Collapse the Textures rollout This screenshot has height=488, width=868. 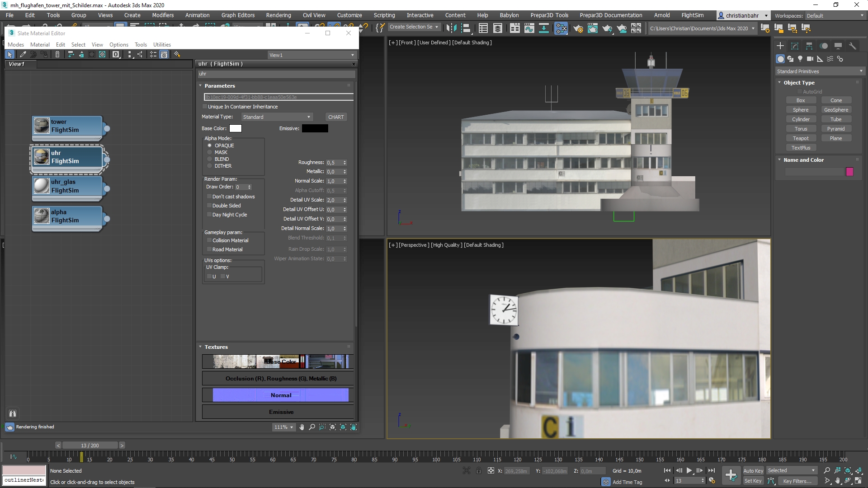pos(200,347)
